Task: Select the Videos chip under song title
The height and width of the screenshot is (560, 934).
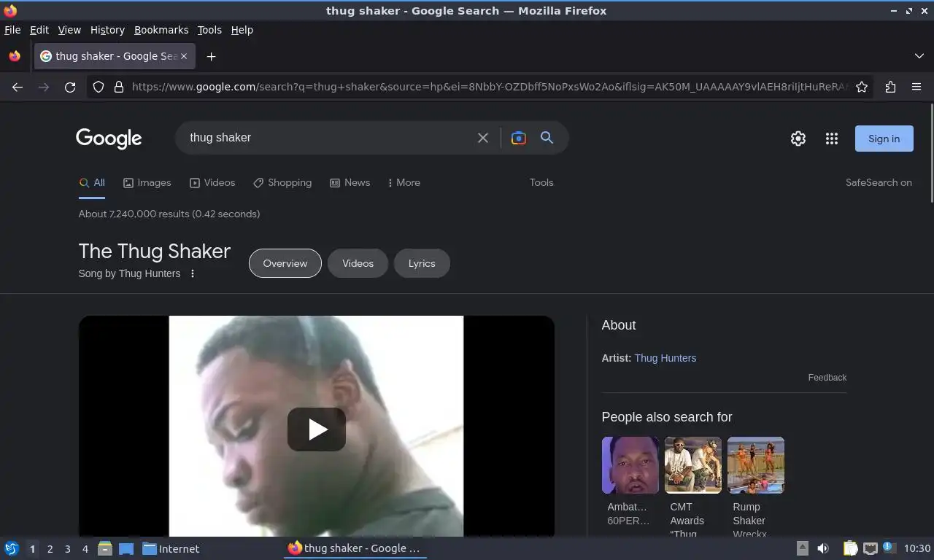Action: coord(358,263)
